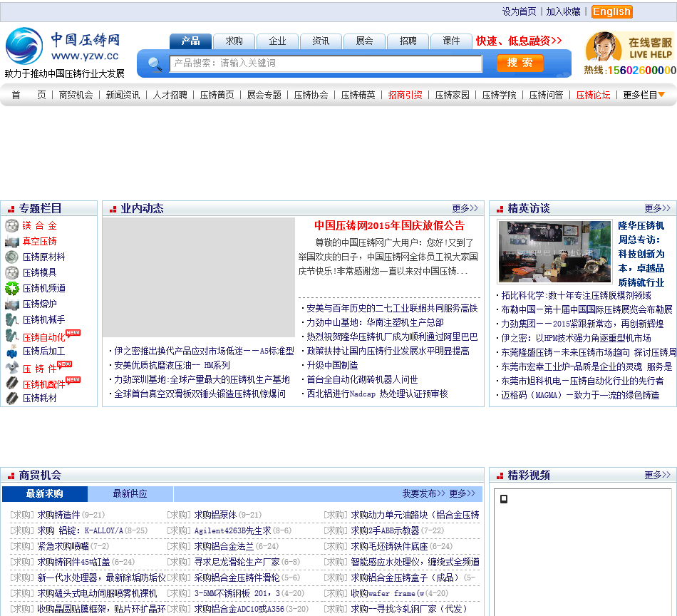Open 新闻资讯 in the navigation bar
677x616 pixels.
click(x=123, y=95)
